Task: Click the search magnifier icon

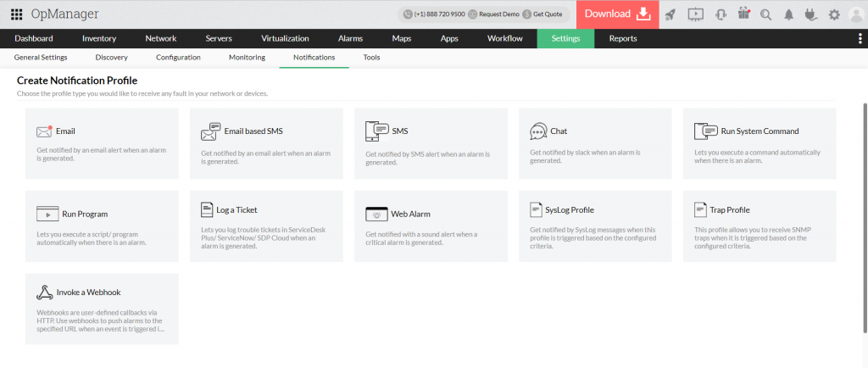Action: 766,14
